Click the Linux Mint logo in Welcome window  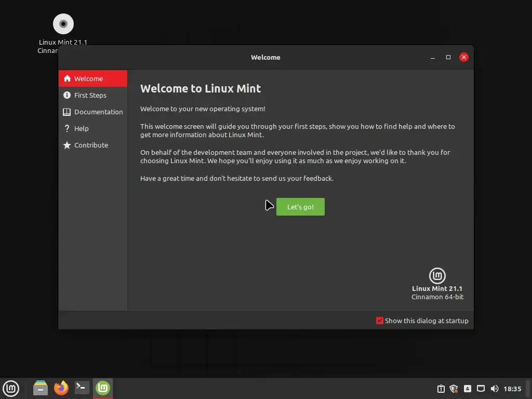point(437,275)
